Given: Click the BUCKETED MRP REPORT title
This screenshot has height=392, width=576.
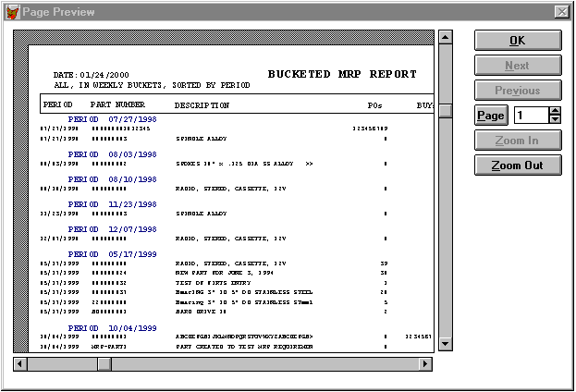Looking at the screenshot, I should pyautogui.click(x=342, y=74).
